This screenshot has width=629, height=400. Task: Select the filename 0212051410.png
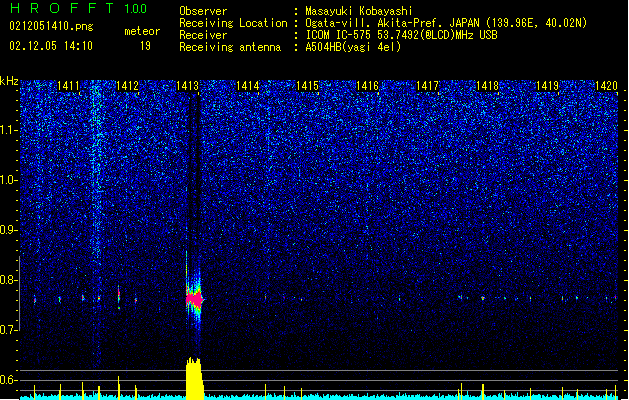(51, 26)
